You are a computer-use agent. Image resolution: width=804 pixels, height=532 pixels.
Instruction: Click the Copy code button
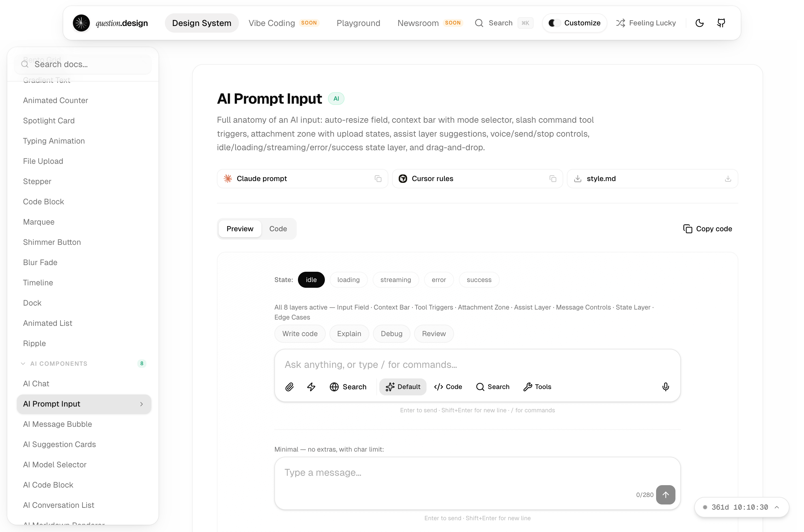pos(708,229)
